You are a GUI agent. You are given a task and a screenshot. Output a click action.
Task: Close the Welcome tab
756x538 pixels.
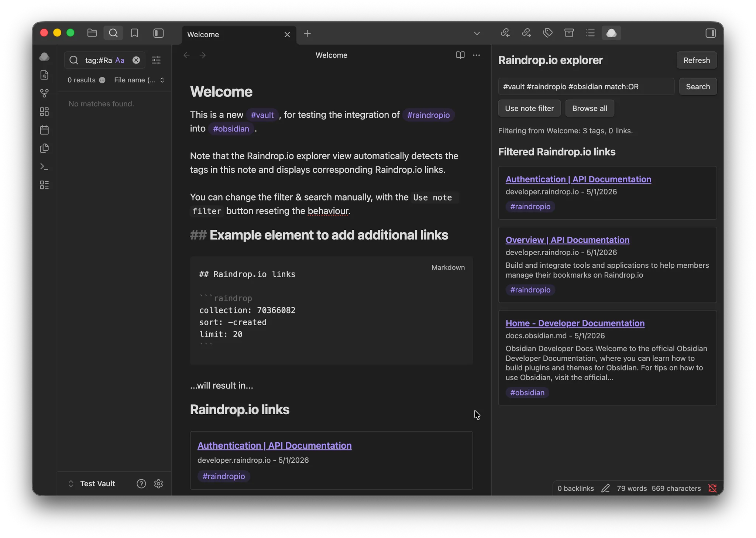click(287, 34)
